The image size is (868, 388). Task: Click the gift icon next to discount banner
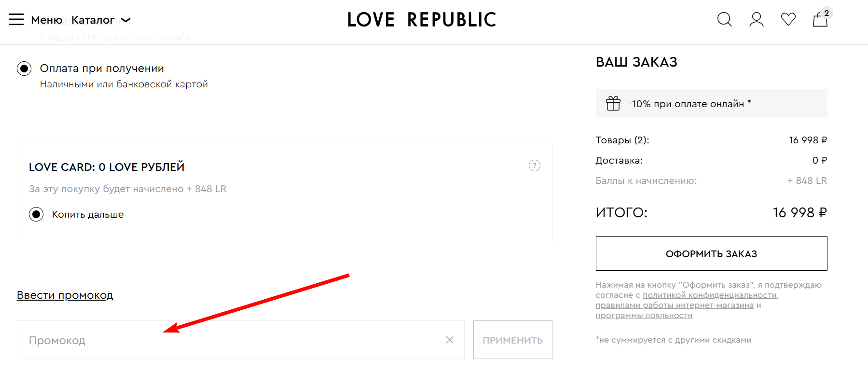pyautogui.click(x=613, y=103)
